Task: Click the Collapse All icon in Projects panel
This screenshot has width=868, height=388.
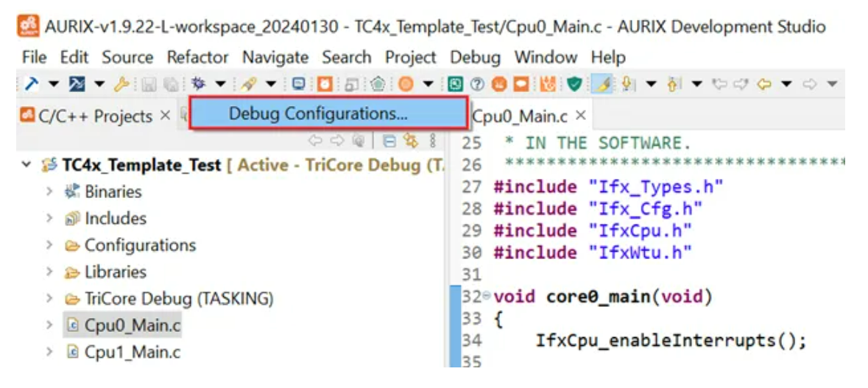Action: [x=389, y=141]
